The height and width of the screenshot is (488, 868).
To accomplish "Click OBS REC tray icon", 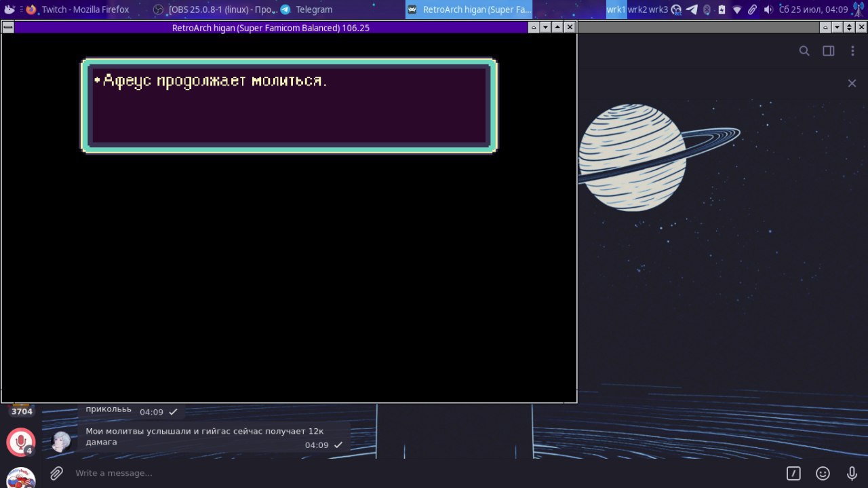I will pos(676,10).
